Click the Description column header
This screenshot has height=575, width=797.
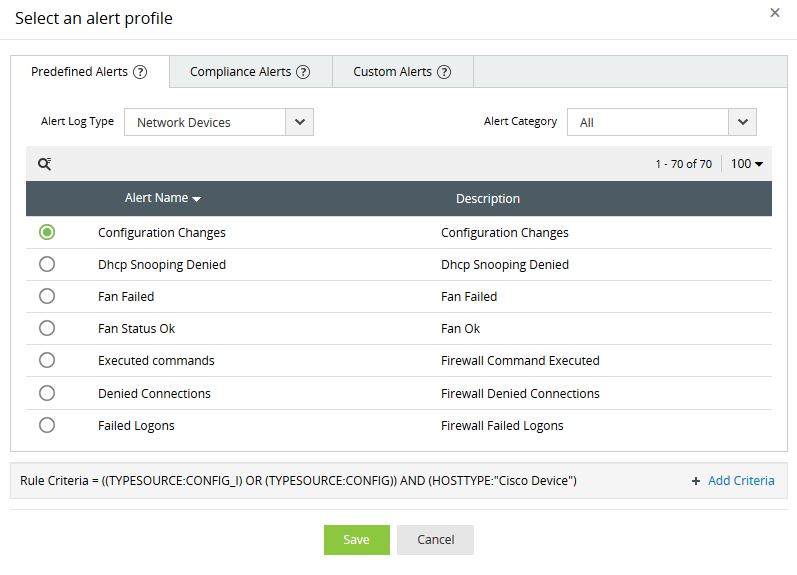(x=488, y=199)
